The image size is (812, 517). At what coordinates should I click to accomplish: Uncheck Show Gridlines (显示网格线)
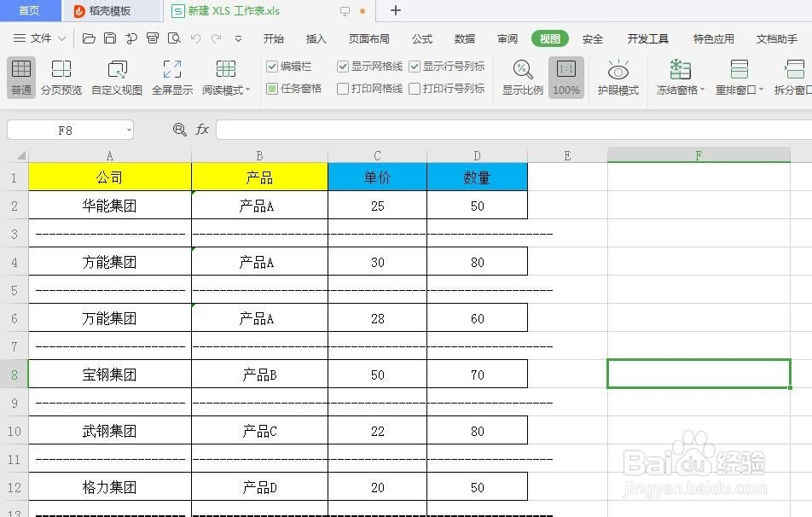click(342, 66)
